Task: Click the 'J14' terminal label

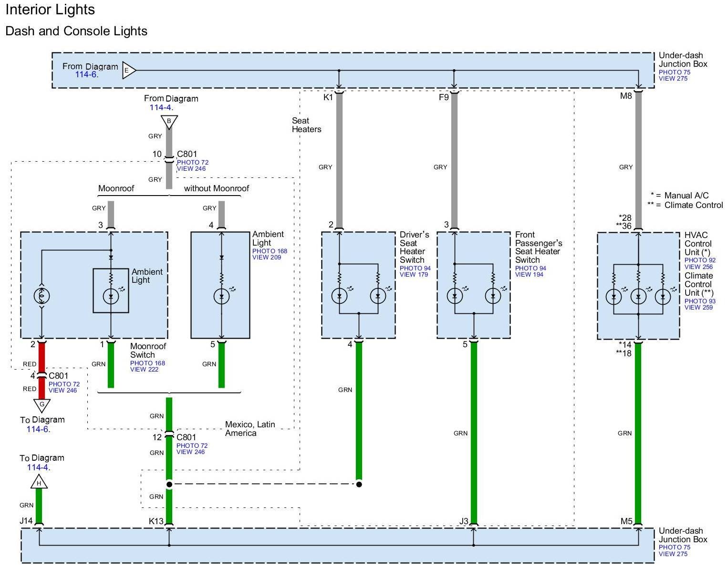Action: [26, 521]
